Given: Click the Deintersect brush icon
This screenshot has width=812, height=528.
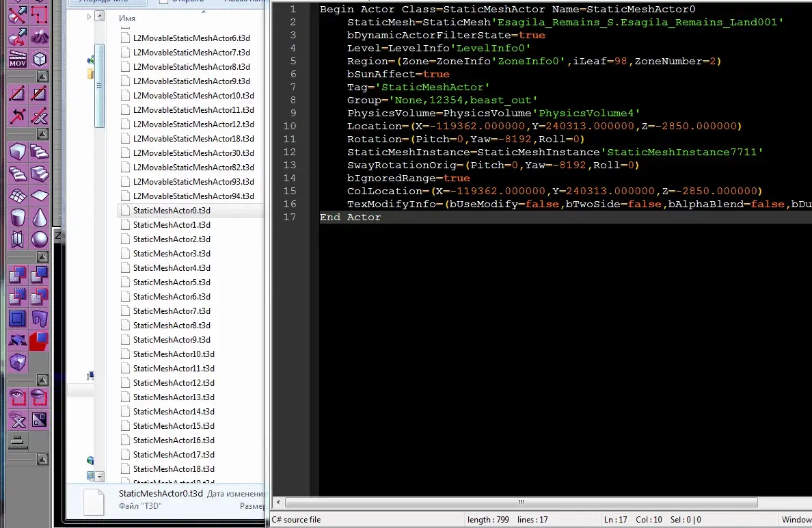Looking at the screenshot, I should 40,296.
